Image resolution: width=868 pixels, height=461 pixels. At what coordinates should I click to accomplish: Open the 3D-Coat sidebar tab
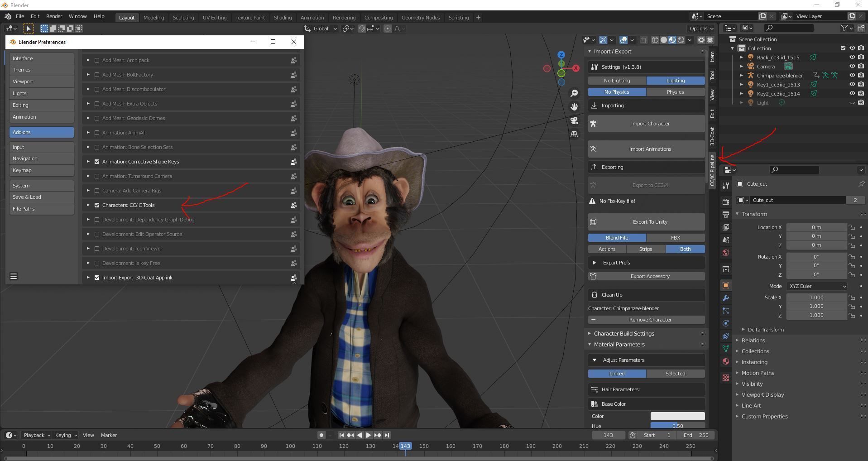click(x=712, y=136)
